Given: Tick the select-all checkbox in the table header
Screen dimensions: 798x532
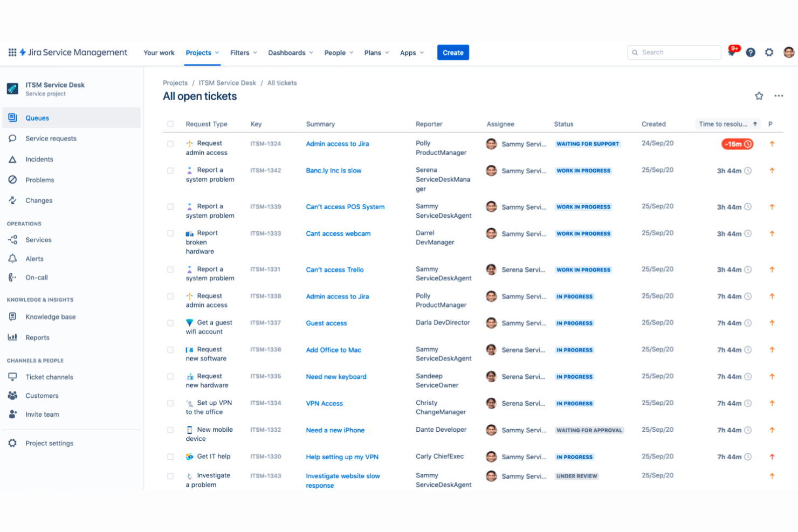Looking at the screenshot, I should (x=170, y=123).
